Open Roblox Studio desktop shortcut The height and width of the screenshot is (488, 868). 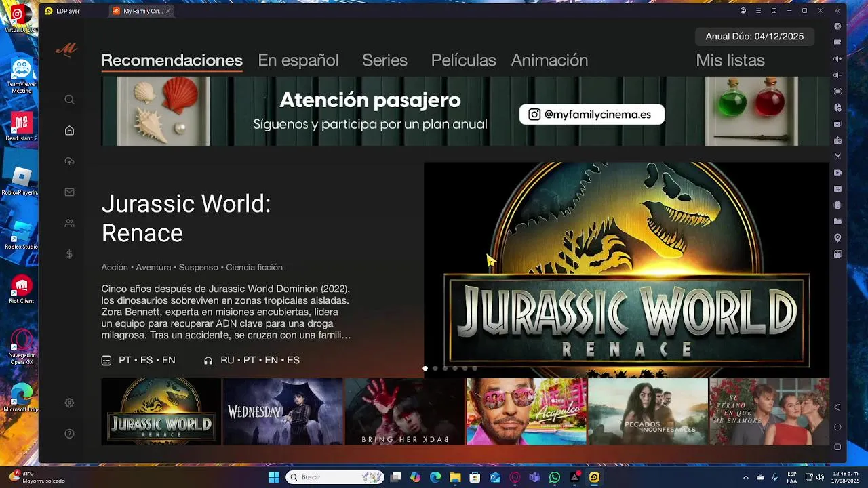(22, 235)
